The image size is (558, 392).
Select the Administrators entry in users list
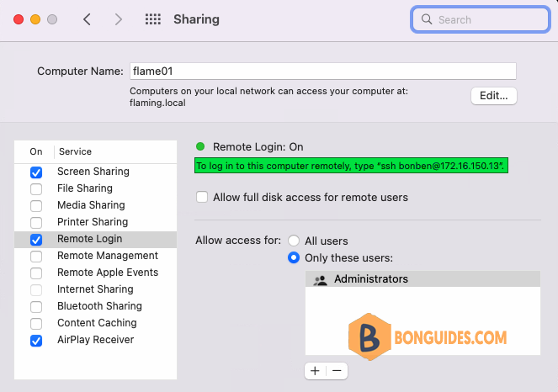[422, 279]
